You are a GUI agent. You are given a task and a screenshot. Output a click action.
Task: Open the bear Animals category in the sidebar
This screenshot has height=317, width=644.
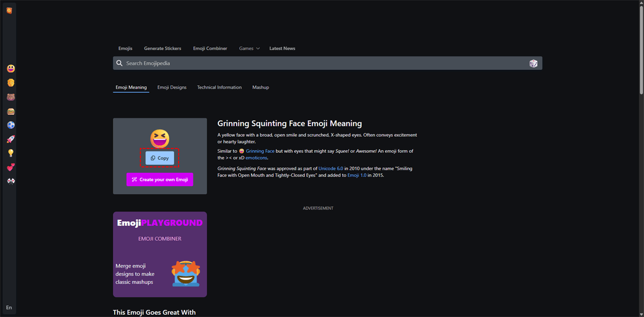[11, 97]
